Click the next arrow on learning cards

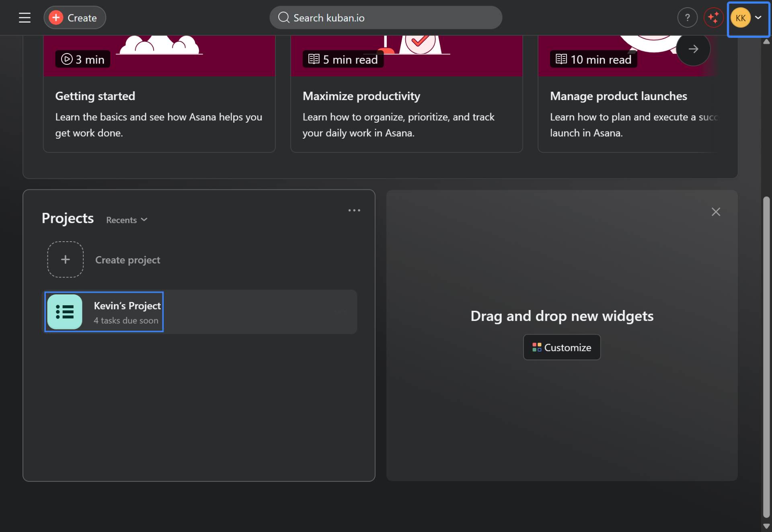coord(693,49)
